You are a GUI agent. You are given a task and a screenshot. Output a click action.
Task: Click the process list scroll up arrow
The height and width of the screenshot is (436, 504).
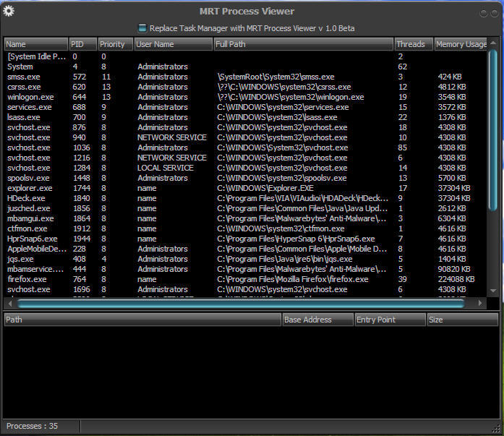click(493, 43)
